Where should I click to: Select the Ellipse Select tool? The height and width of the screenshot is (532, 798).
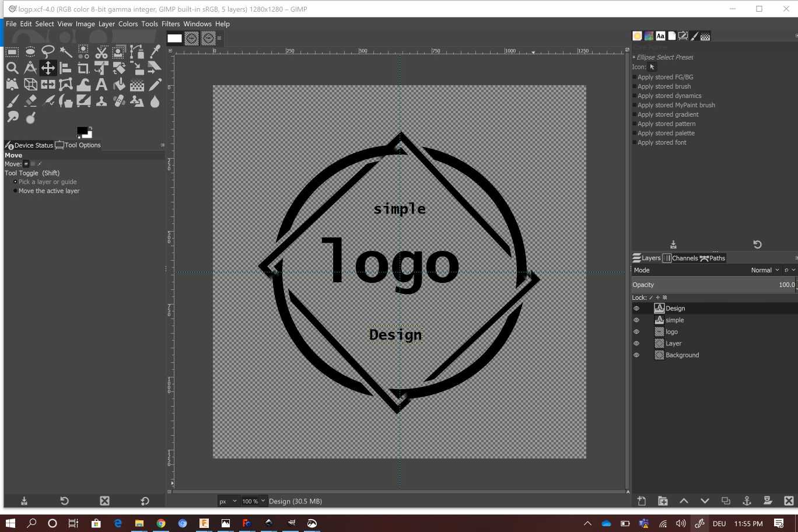click(x=30, y=52)
